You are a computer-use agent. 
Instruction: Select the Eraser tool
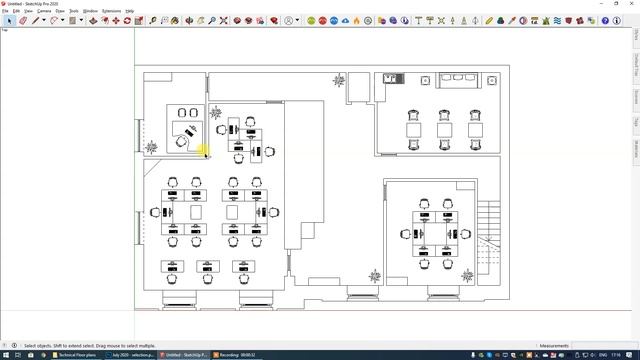tap(23, 20)
